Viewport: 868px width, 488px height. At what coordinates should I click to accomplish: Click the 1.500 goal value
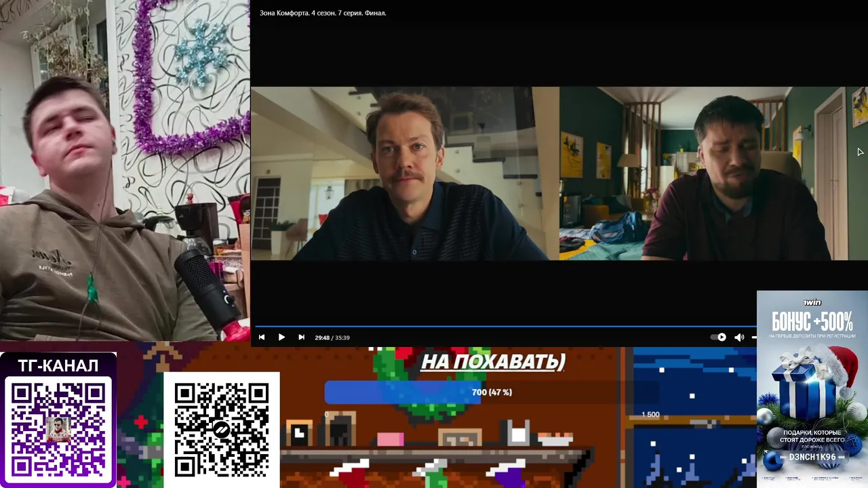pyautogui.click(x=650, y=414)
